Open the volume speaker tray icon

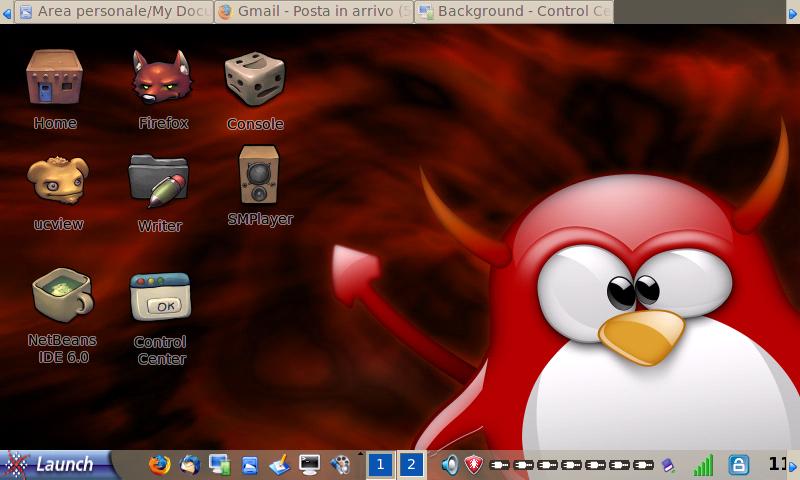click(x=450, y=465)
